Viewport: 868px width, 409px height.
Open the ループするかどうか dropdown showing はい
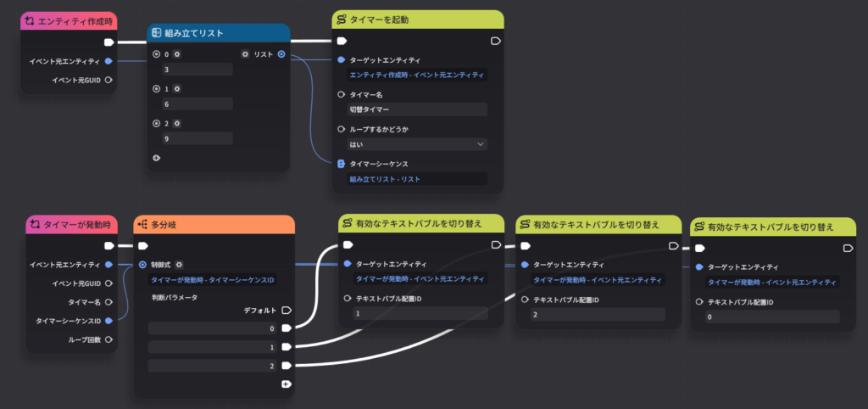417,144
